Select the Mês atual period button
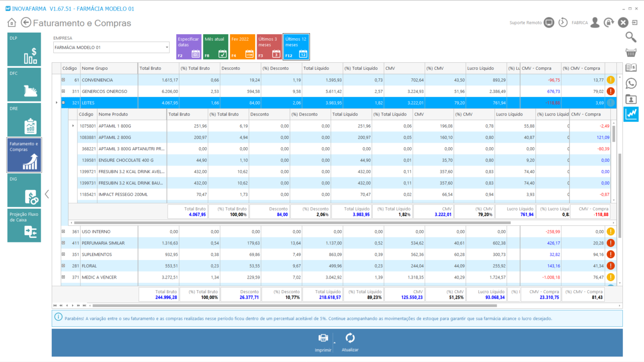Image resolution: width=644 pixels, height=362 pixels. [215, 47]
